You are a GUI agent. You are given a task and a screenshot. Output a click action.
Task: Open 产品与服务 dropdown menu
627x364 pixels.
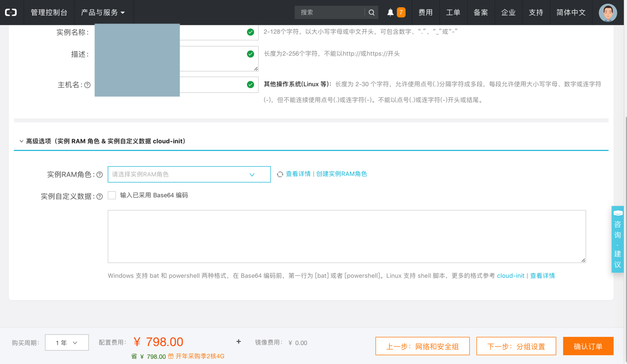pyautogui.click(x=103, y=12)
